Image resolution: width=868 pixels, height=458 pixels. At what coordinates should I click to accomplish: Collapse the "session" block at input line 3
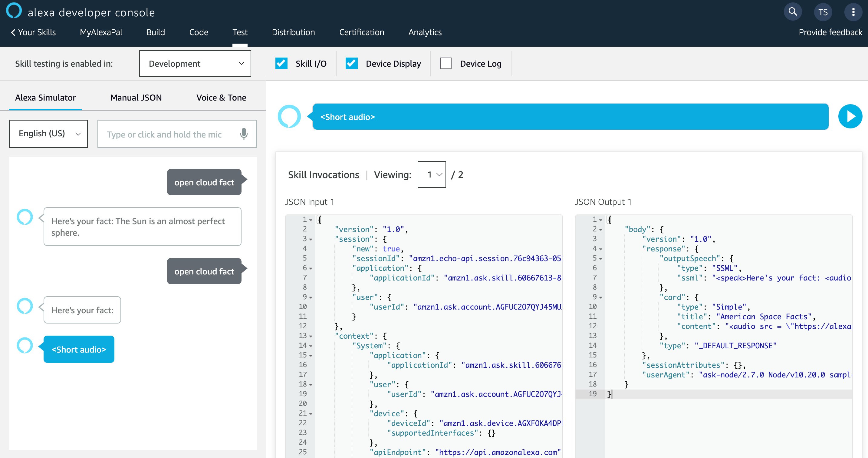tap(311, 240)
